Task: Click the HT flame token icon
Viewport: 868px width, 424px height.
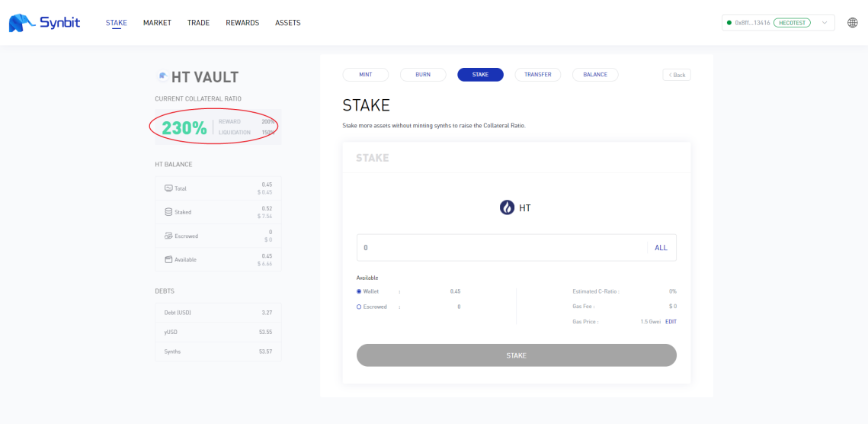Action: 507,208
